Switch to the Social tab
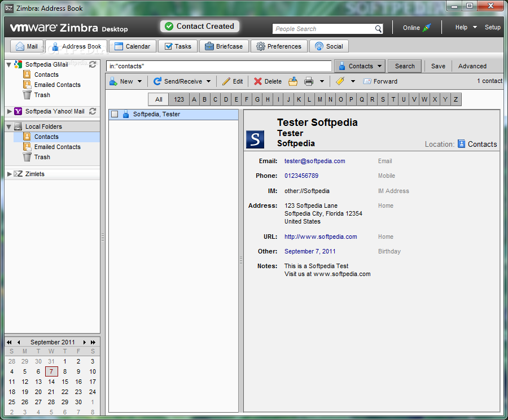The image size is (508, 420). coord(329,46)
